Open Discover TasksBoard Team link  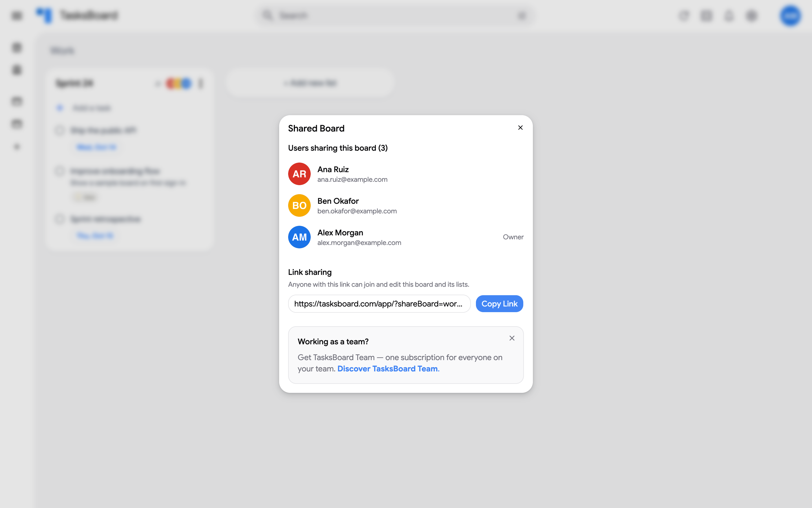point(388,369)
